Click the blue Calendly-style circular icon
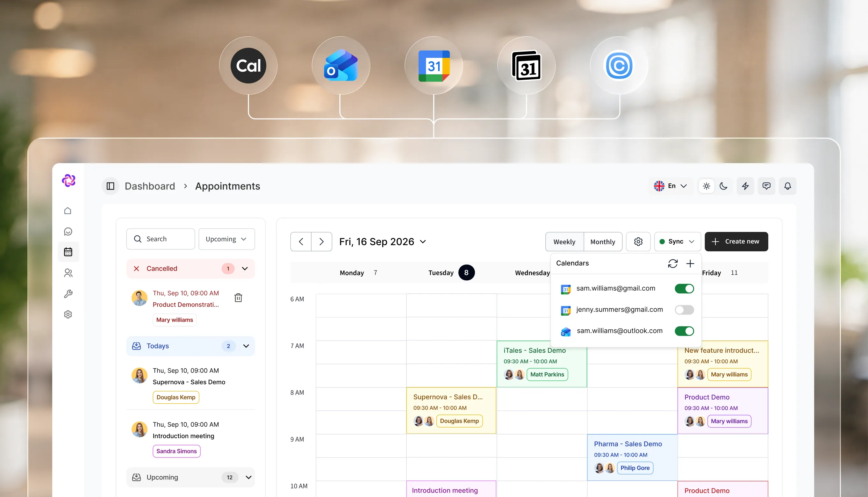This screenshot has width=868, height=497. 619,66
